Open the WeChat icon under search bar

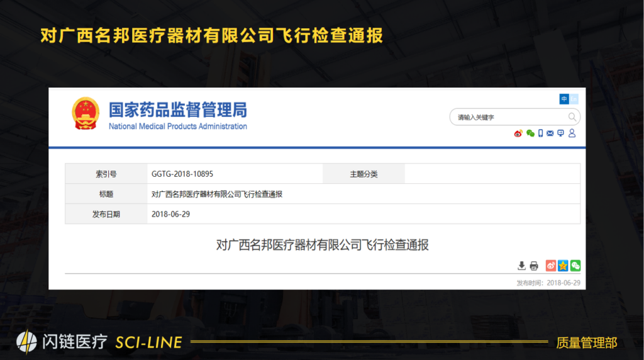click(530, 133)
